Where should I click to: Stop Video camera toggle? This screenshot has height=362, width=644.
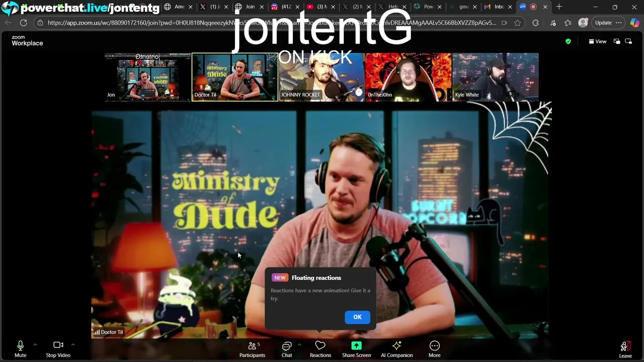(x=58, y=349)
